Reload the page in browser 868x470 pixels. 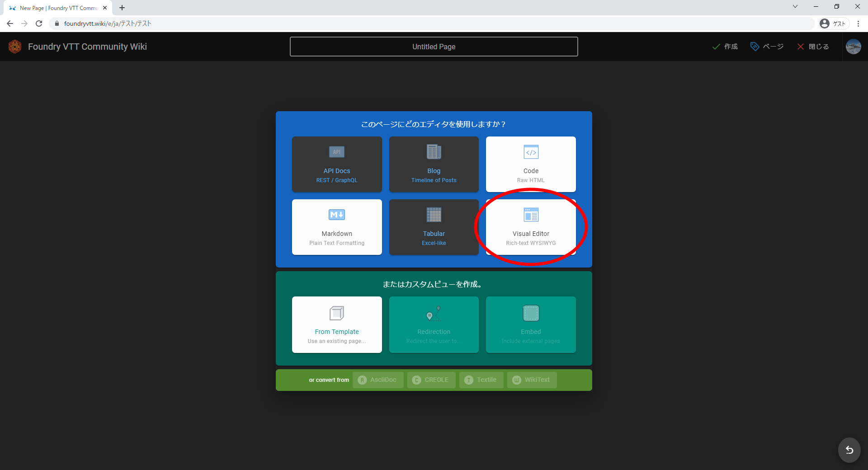point(39,23)
